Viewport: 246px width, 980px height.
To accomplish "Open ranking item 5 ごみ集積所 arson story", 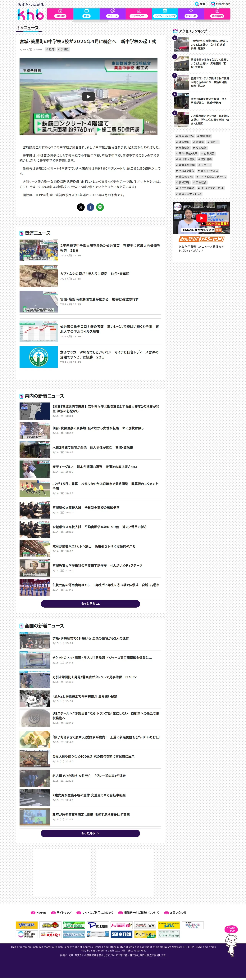I will point(201,119).
